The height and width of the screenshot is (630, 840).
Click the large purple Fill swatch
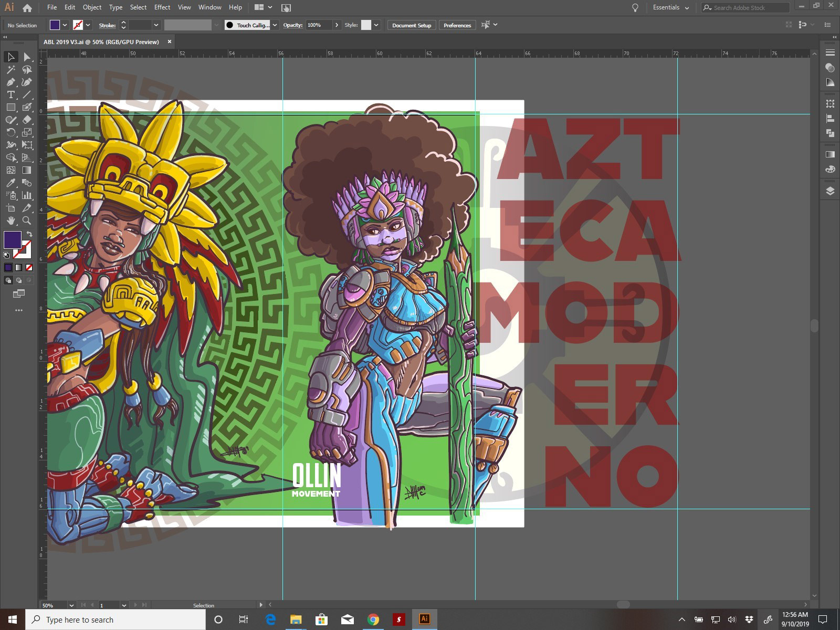13,239
